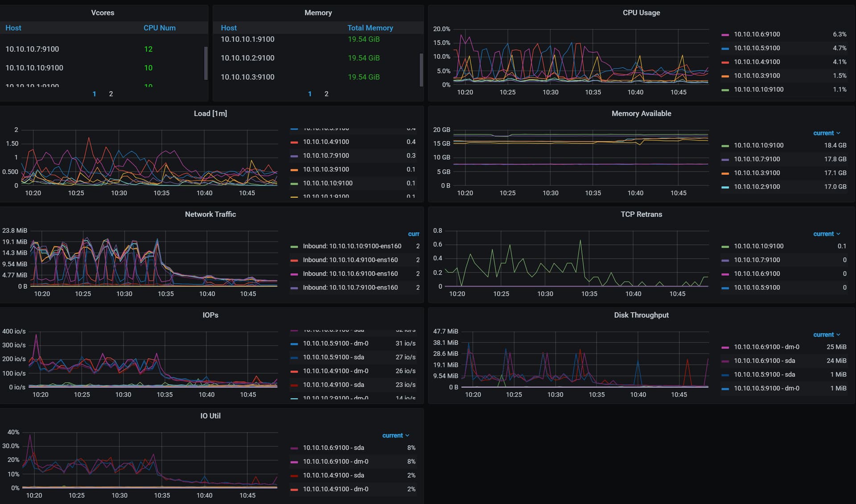
Task: Open the current sort dropdown in TCP Retrans
Action: (826, 234)
